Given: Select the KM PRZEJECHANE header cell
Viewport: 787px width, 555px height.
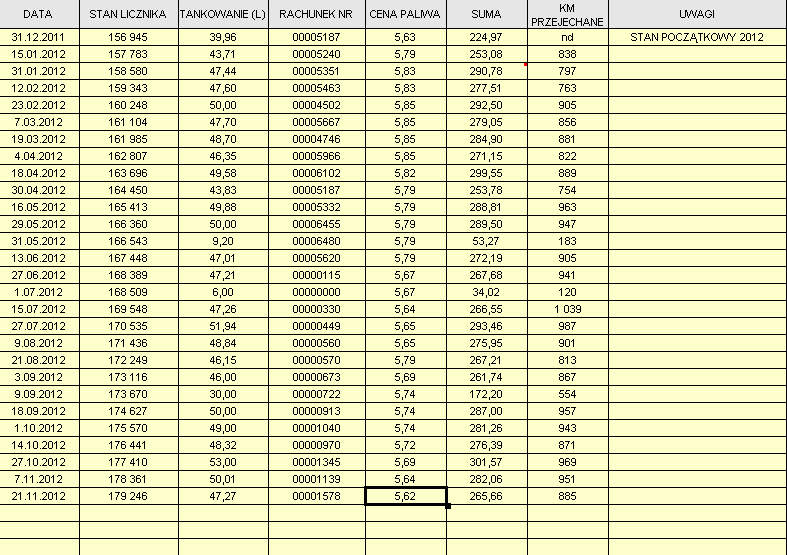Looking at the screenshot, I should click(x=567, y=15).
